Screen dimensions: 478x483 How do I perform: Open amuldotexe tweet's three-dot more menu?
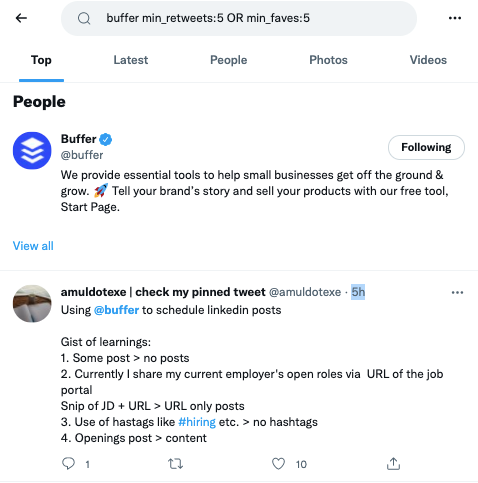pyautogui.click(x=457, y=292)
